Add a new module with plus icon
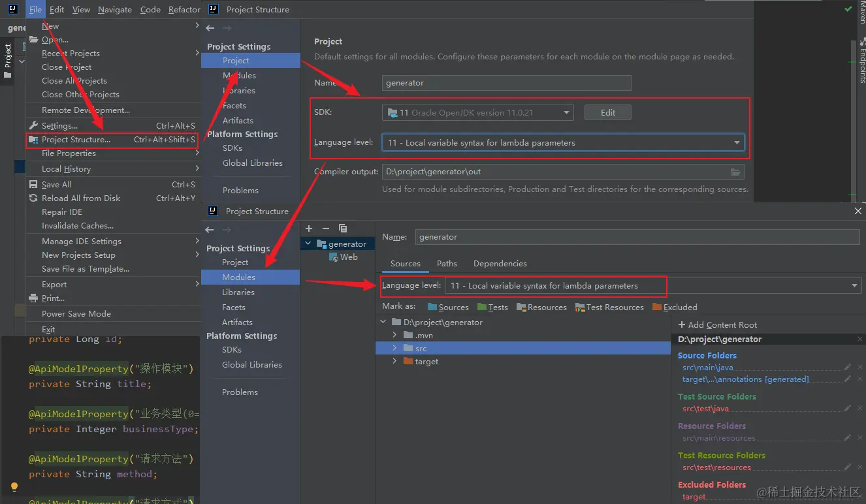The height and width of the screenshot is (504, 866). click(309, 228)
